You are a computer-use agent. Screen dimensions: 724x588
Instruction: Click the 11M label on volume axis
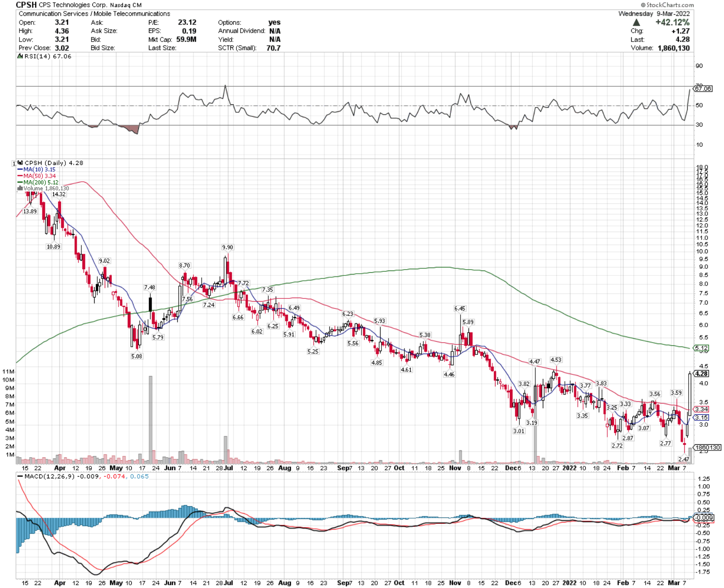tap(8, 371)
